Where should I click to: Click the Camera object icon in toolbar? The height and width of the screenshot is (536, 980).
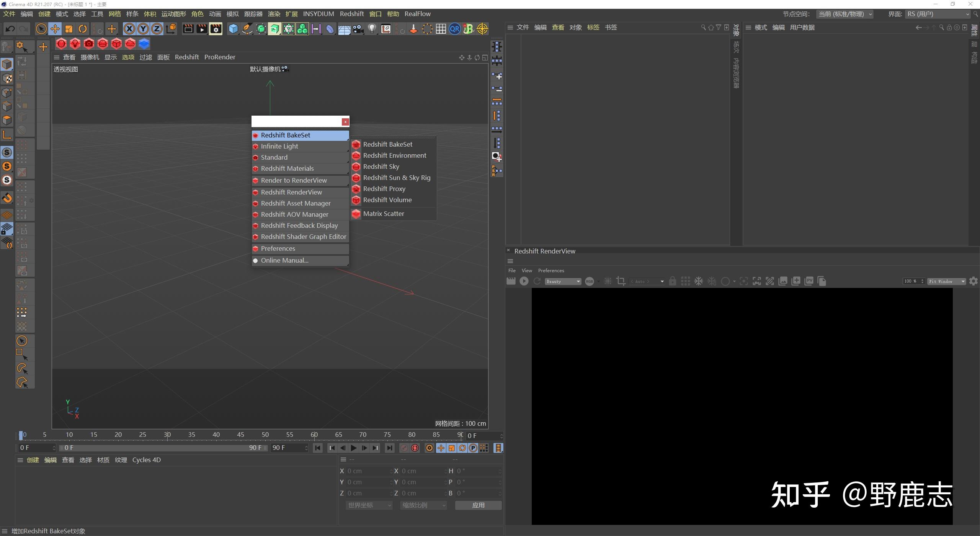tap(358, 29)
